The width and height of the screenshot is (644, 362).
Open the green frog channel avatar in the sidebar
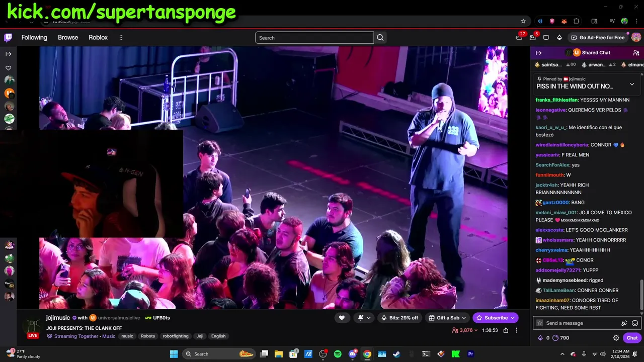9,258
